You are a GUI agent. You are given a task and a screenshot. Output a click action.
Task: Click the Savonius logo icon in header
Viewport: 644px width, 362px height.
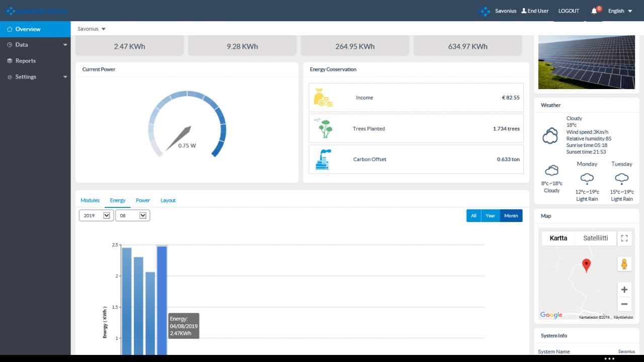tap(484, 11)
